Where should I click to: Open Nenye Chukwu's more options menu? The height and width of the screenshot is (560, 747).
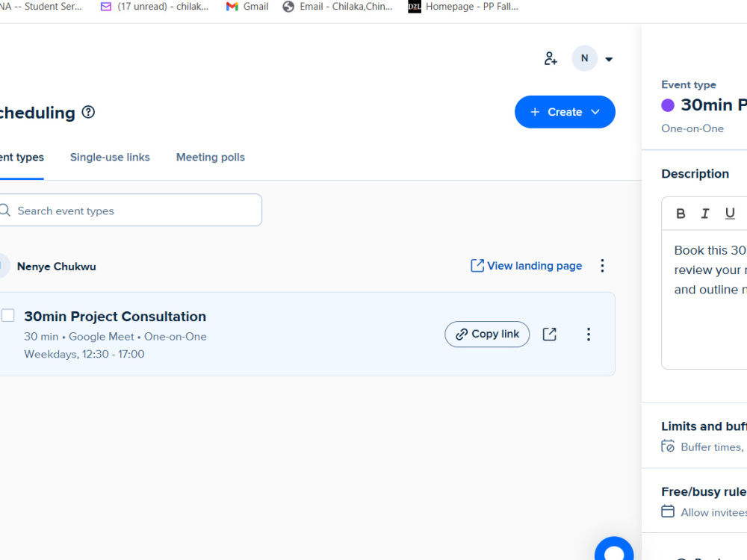(x=602, y=266)
